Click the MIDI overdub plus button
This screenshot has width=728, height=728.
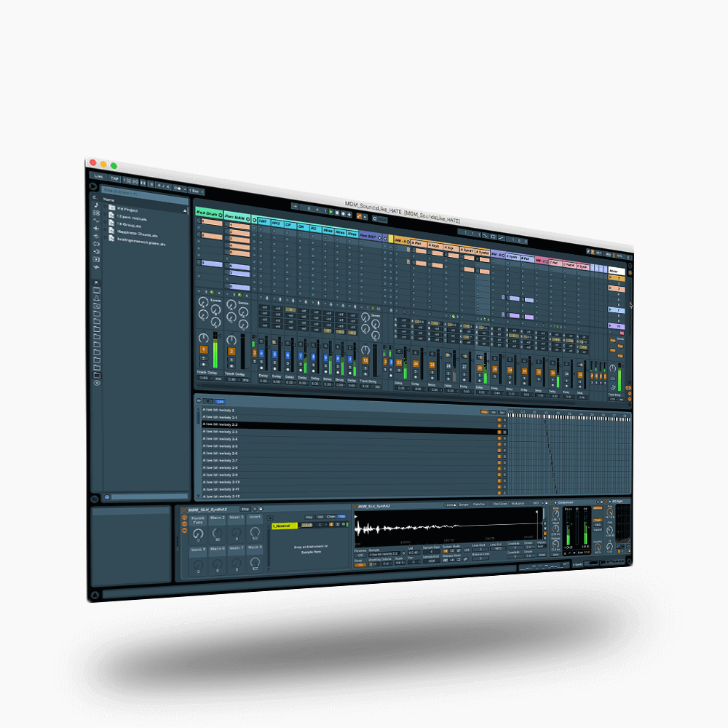(349, 215)
